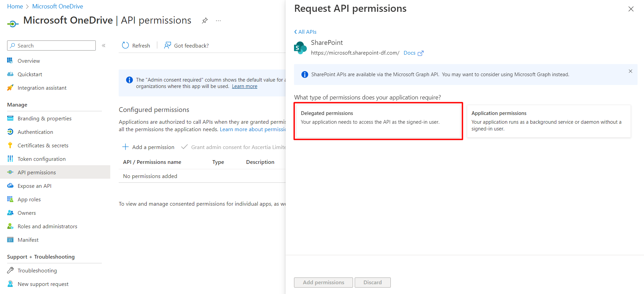Dismiss the SharePoint Graph API info banner

click(x=631, y=71)
